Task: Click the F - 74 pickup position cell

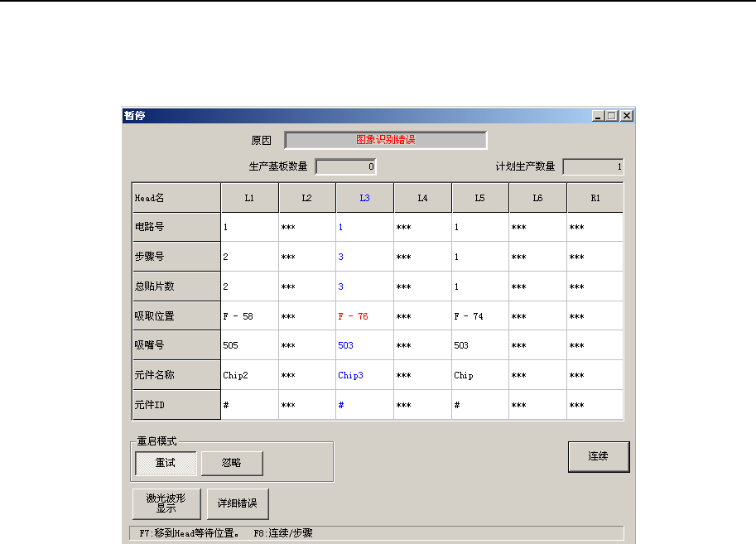Action: [x=480, y=316]
